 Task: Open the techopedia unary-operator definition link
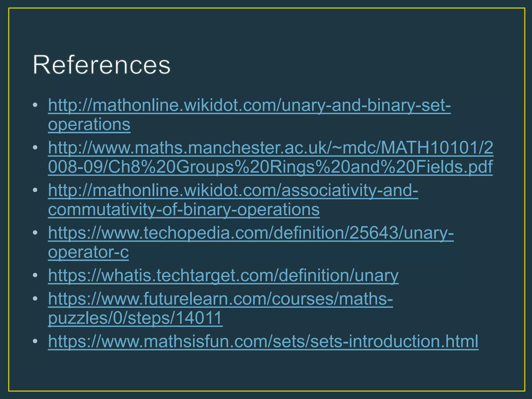[x=251, y=233]
